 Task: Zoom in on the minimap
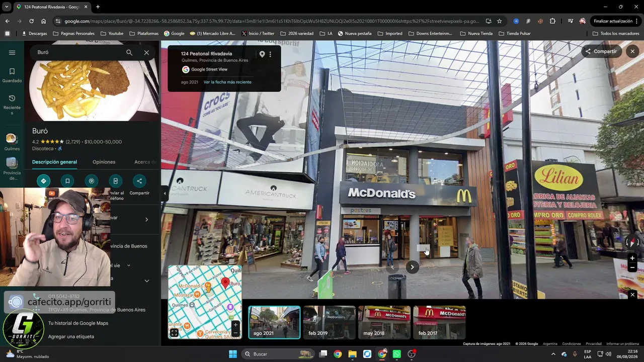[235, 325]
